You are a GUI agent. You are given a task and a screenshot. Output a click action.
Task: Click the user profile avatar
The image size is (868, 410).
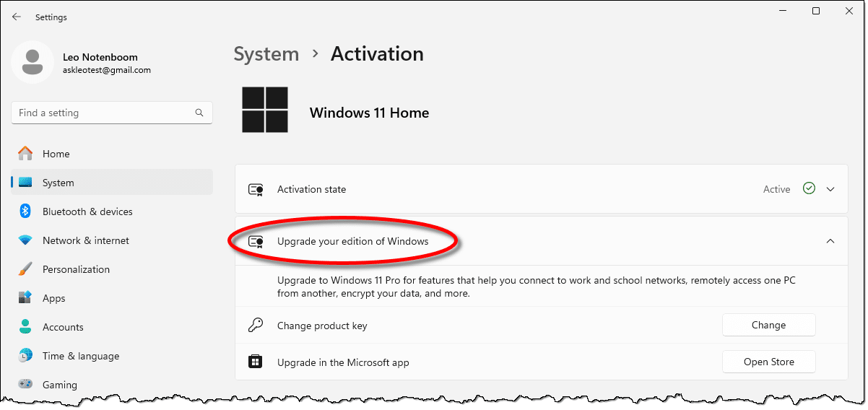click(32, 62)
